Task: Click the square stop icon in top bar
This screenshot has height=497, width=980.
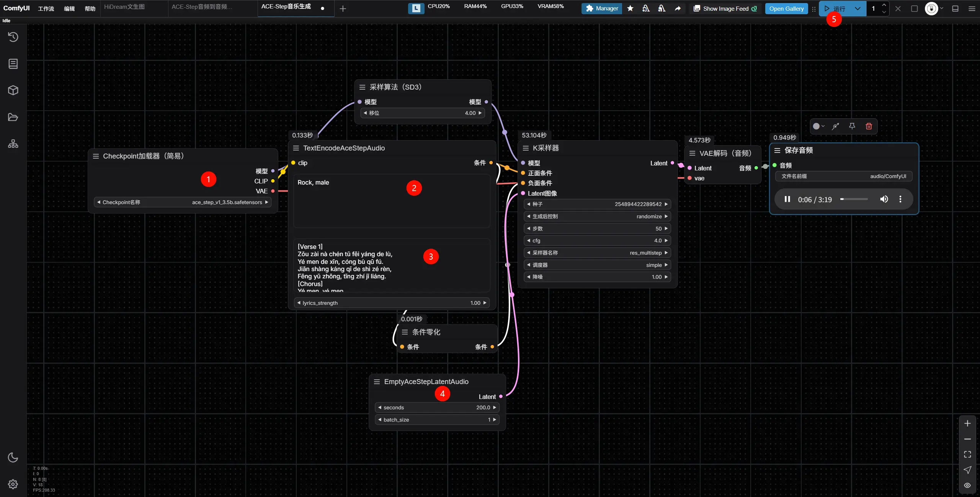Action: click(915, 8)
